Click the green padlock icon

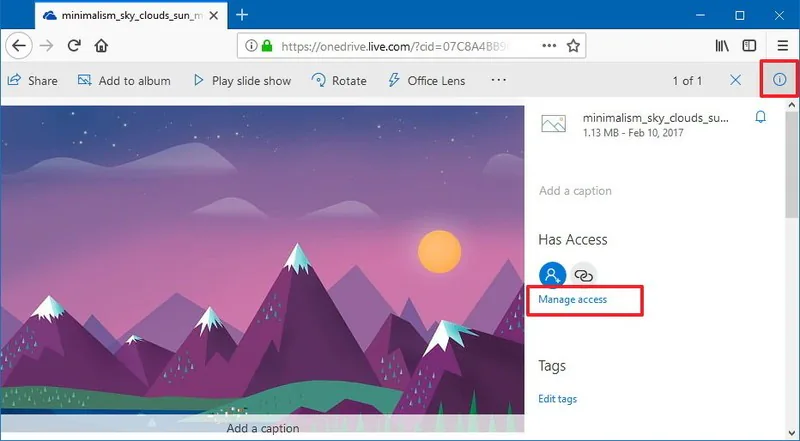(x=266, y=46)
